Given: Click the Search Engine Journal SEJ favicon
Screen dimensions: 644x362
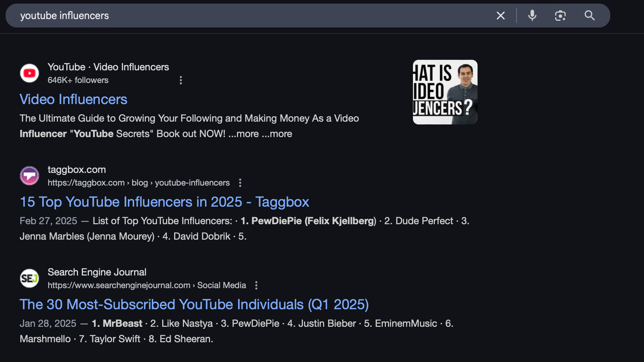Looking at the screenshot, I should click(x=29, y=278).
